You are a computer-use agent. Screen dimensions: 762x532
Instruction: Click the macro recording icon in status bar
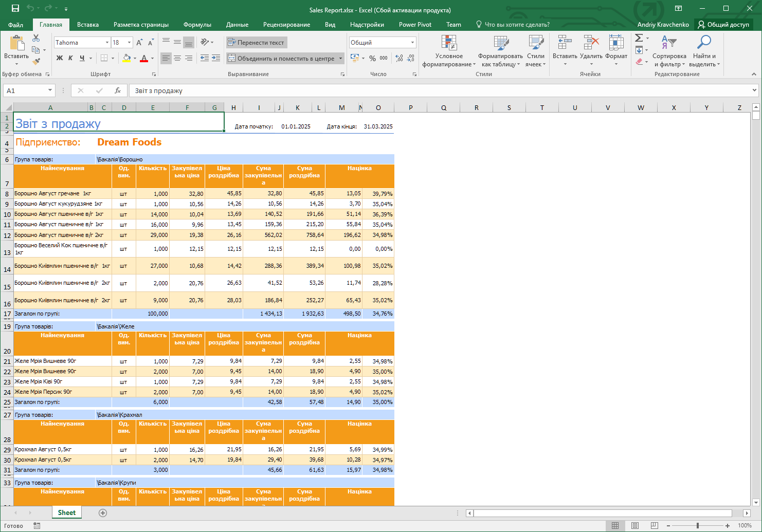tap(37, 526)
